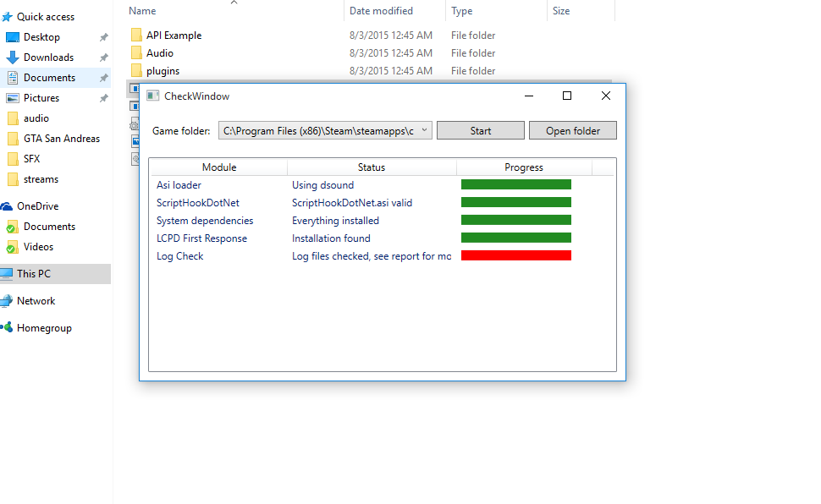The width and height of the screenshot is (821, 504).
Task: Click 'Log files checked' status text
Action: (372, 256)
